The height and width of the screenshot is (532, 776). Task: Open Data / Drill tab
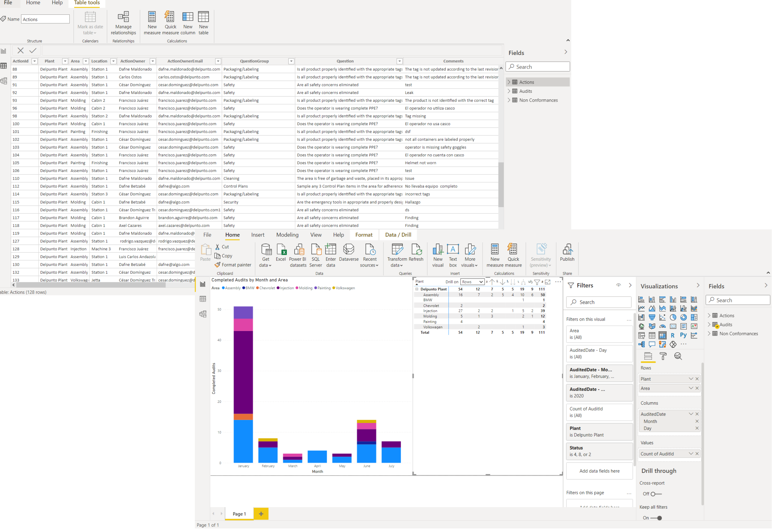pyautogui.click(x=399, y=236)
